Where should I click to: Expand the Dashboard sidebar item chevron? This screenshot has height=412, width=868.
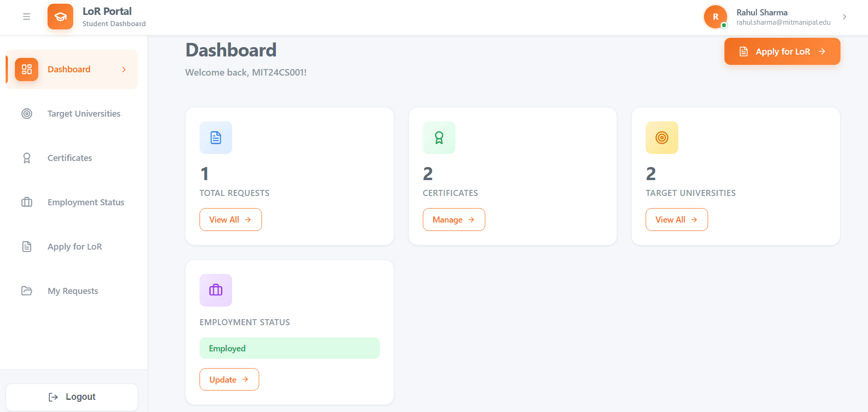124,70
